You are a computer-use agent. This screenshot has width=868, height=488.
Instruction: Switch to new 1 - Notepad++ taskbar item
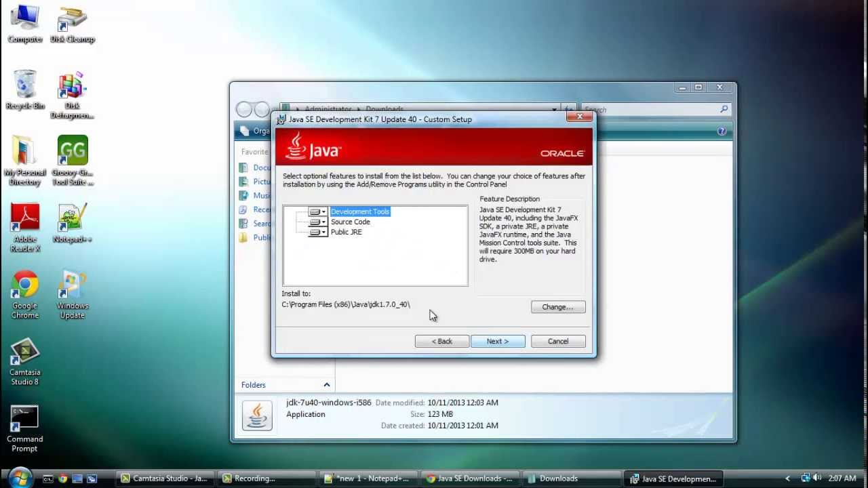[x=370, y=479]
